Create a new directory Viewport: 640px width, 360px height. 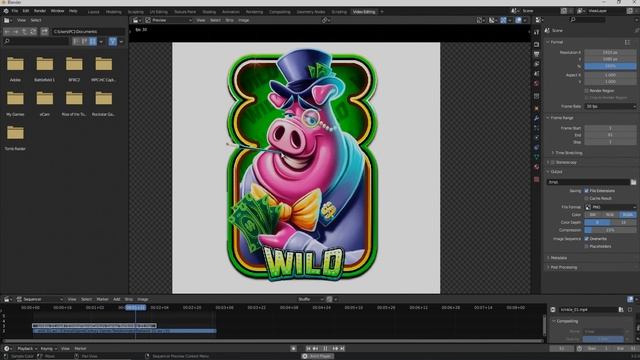(x=44, y=31)
